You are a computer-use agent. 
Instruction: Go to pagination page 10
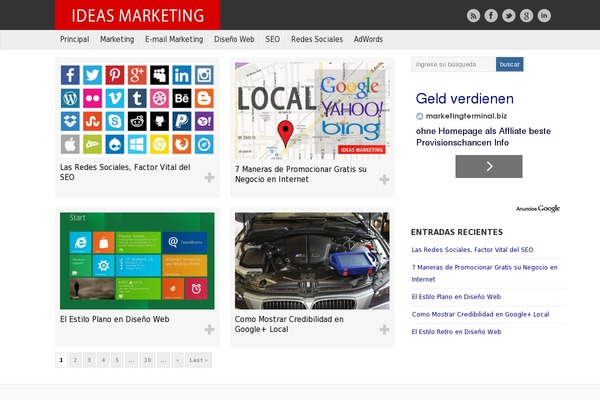[147, 360]
